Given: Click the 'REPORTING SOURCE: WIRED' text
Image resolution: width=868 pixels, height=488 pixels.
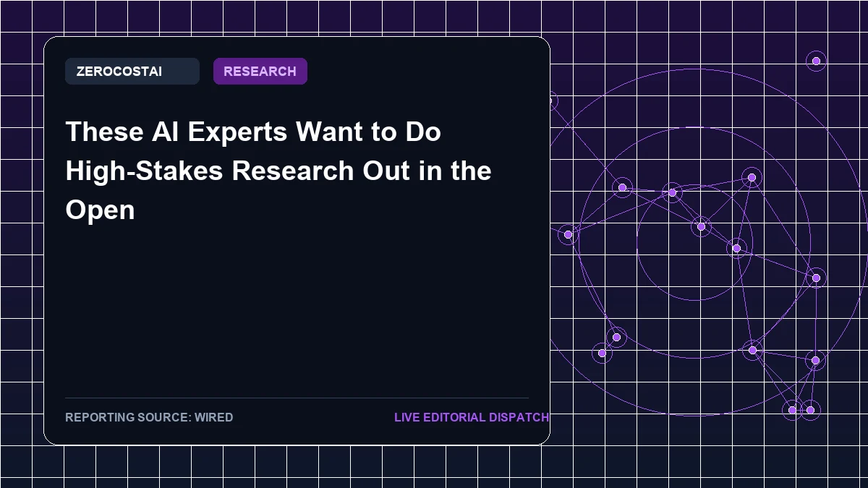Looking at the screenshot, I should 149,417.
